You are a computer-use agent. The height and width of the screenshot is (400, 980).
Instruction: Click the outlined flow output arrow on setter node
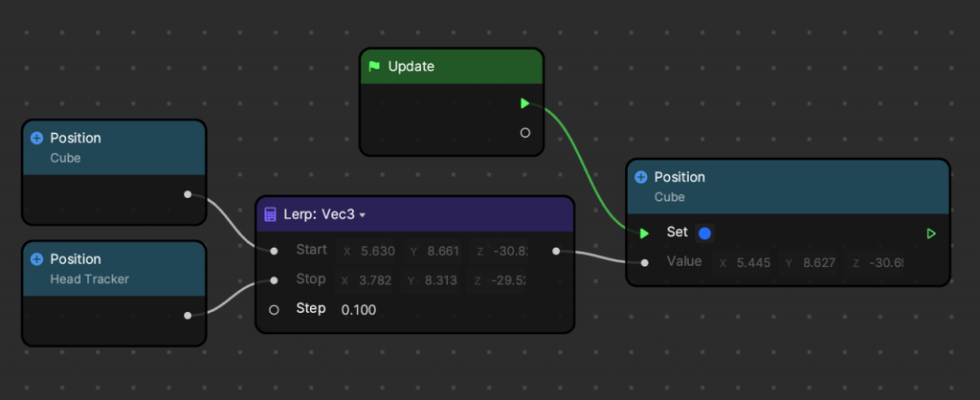(x=931, y=233)
